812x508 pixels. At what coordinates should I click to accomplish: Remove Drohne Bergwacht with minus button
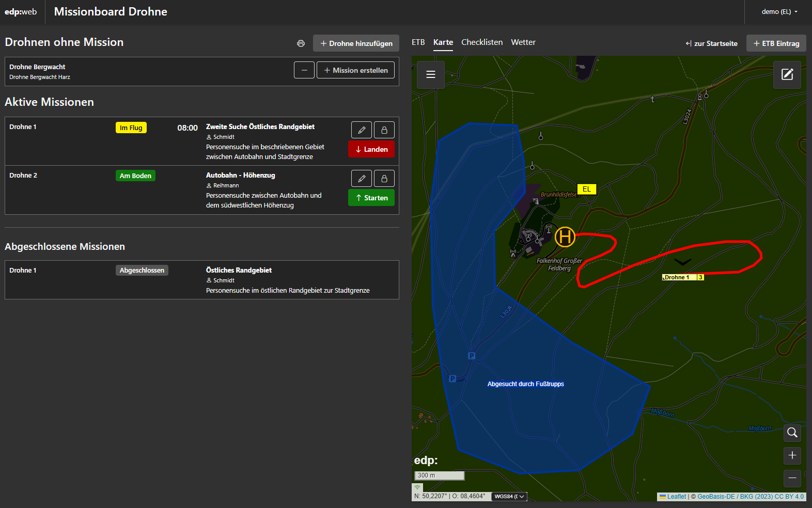(304, 70)
